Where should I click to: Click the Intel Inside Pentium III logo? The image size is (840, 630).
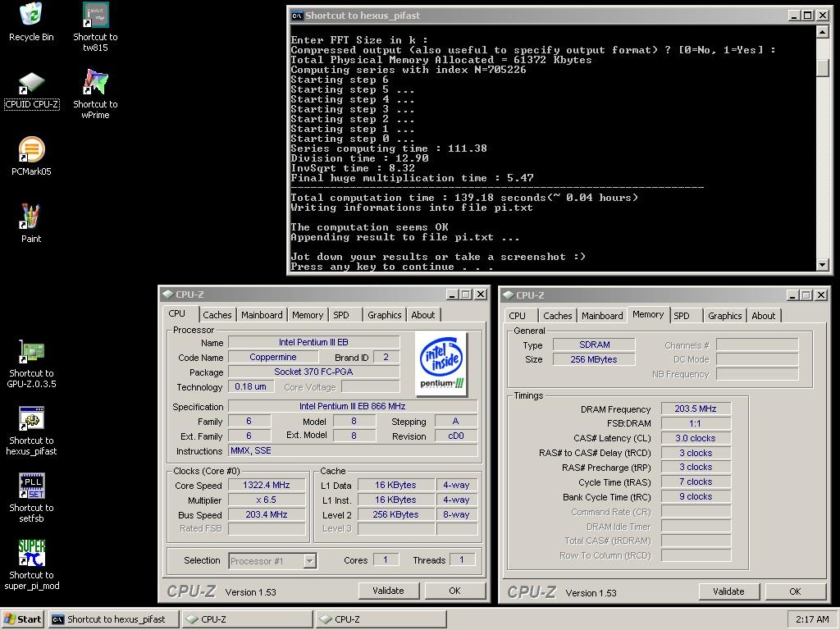tap(441, 363)
